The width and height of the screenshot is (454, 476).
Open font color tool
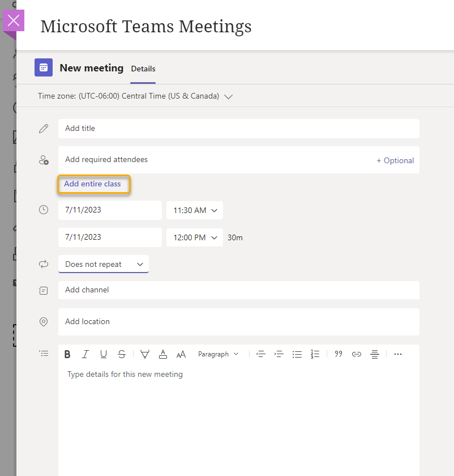(x=163, y=354)
